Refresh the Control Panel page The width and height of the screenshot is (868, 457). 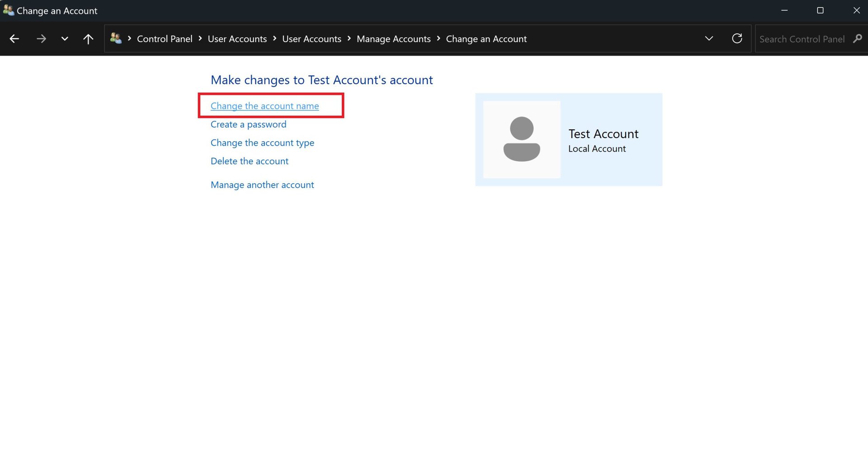[737, 38]
